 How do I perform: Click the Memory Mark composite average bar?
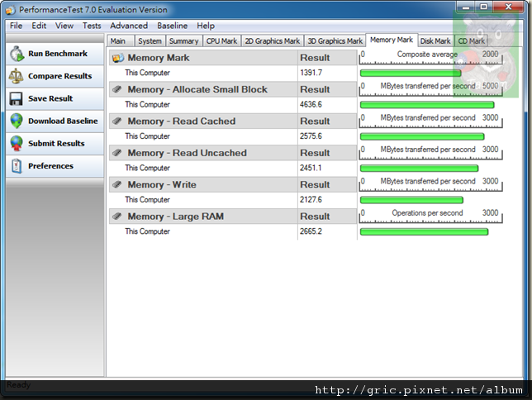click(x=411, y=73)
